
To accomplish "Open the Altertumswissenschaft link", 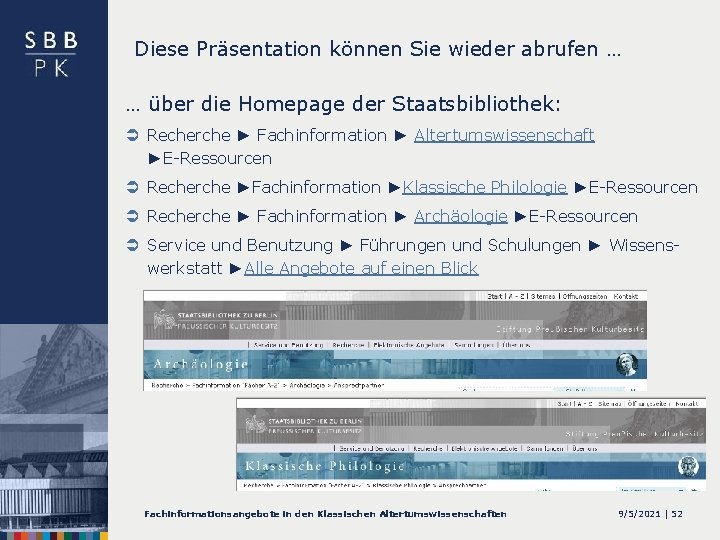I will click(504, 135).
